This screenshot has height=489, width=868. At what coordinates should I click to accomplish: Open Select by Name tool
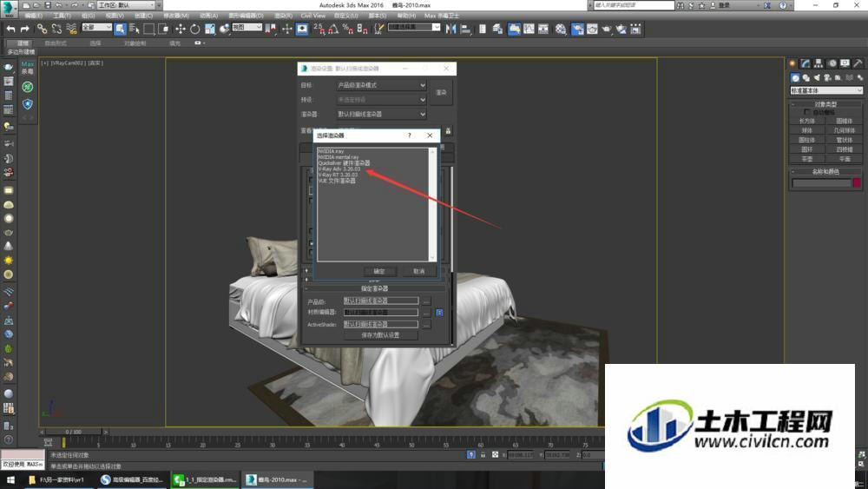click(x=135, y=29)
